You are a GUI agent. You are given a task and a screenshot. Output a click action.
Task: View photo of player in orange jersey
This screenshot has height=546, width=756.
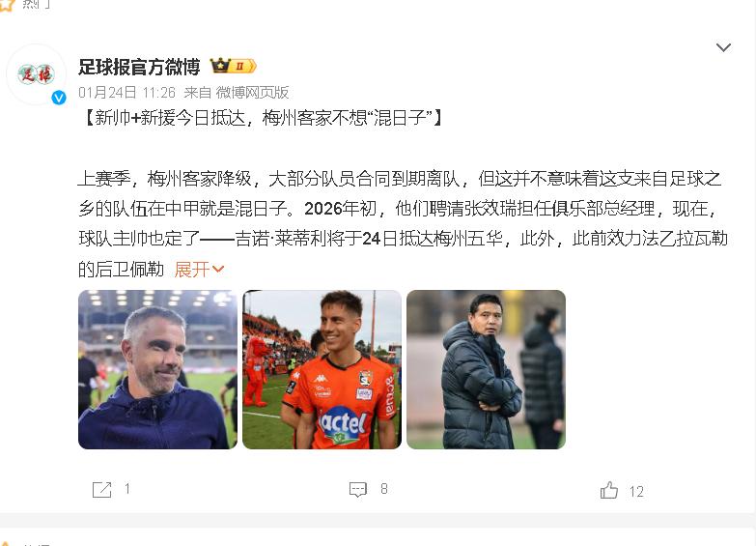322,369
